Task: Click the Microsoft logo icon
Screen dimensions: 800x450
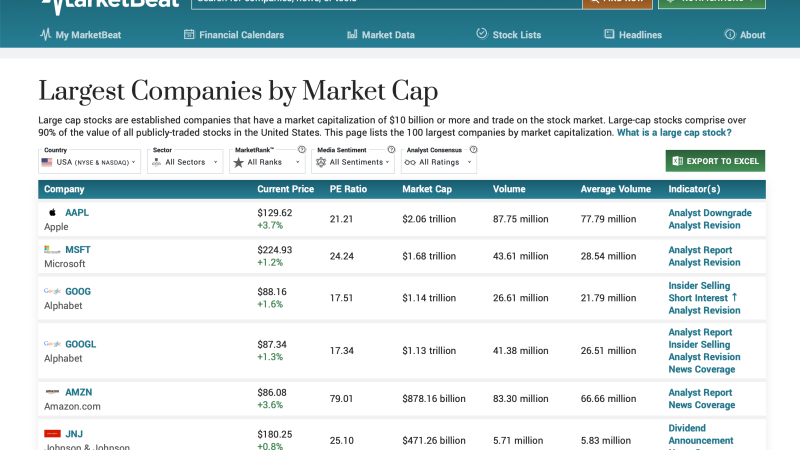Action: [52, 250]
